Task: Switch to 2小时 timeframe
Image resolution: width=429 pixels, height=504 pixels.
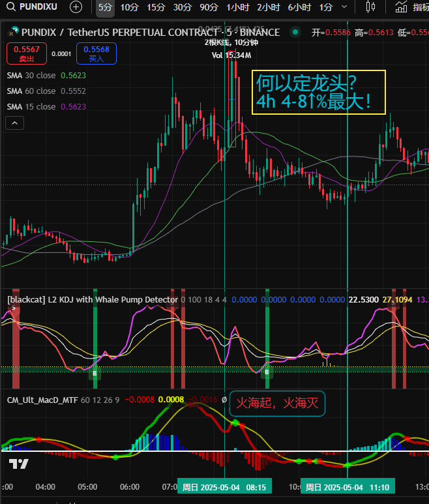Action: point(269,7)
